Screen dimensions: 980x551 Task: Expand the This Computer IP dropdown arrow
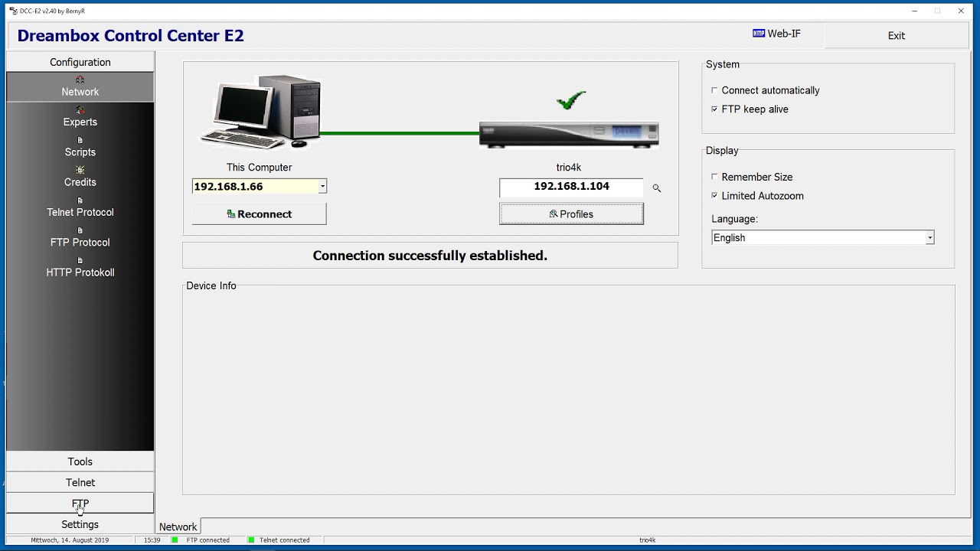pyautogui.click(x=322, y=187)
